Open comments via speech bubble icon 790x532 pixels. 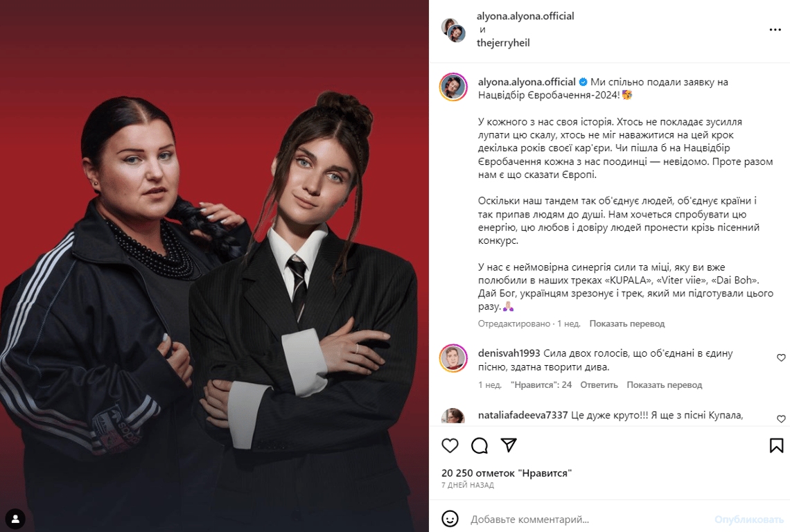479,445
